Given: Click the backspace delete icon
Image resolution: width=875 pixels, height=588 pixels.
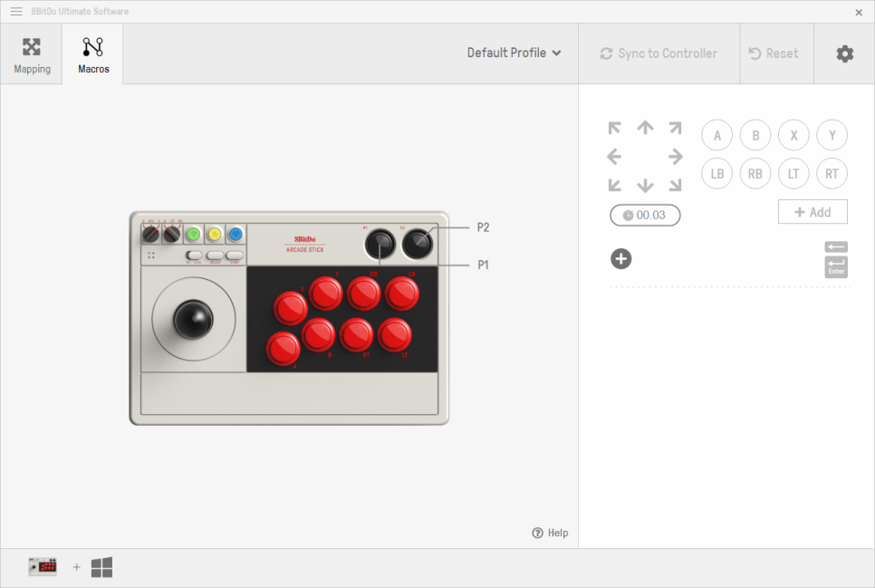Looking at the screenshot, I should point(836,246).
